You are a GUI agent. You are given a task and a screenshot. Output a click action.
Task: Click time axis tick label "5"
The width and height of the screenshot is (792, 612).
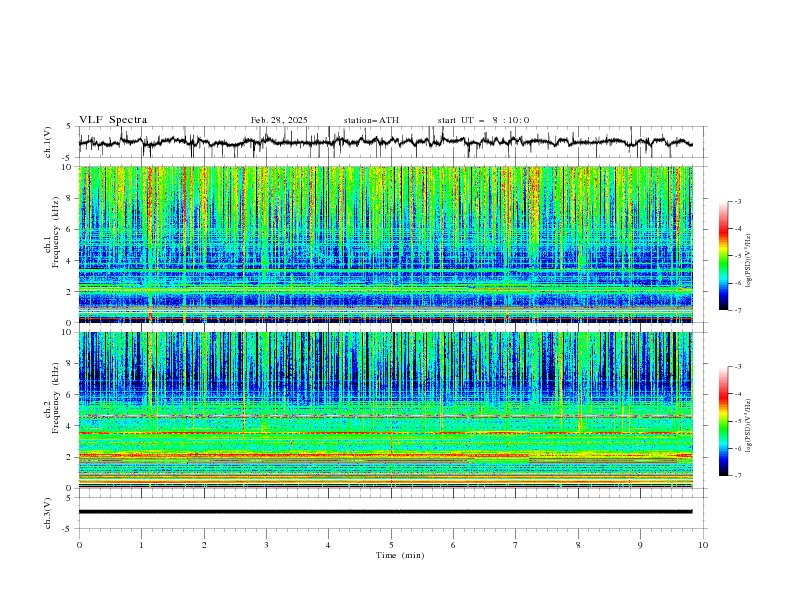tap(391, 545)
